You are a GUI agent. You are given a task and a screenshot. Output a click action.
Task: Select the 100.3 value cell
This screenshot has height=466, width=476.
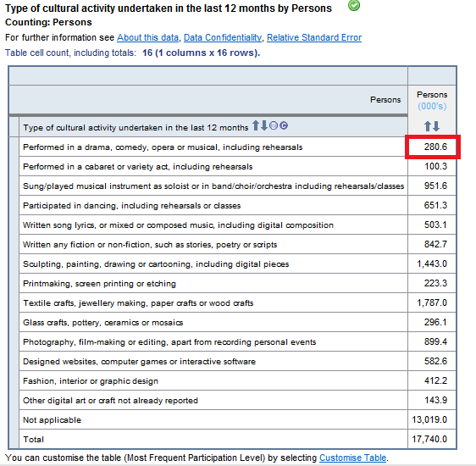(432, 166)
